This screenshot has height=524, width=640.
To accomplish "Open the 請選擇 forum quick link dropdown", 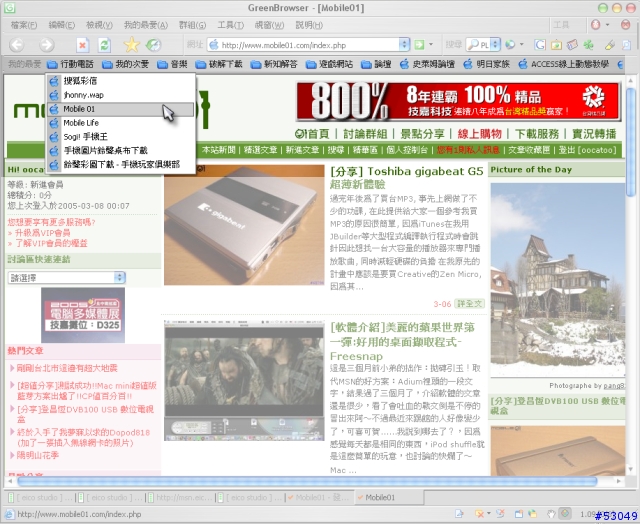I will (x=66, y=278).
